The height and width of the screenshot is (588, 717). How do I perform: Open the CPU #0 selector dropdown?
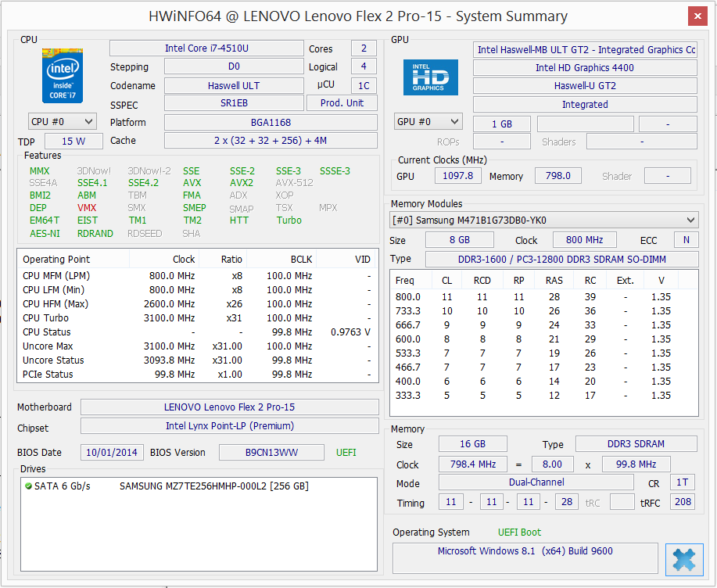pos(63,121)
